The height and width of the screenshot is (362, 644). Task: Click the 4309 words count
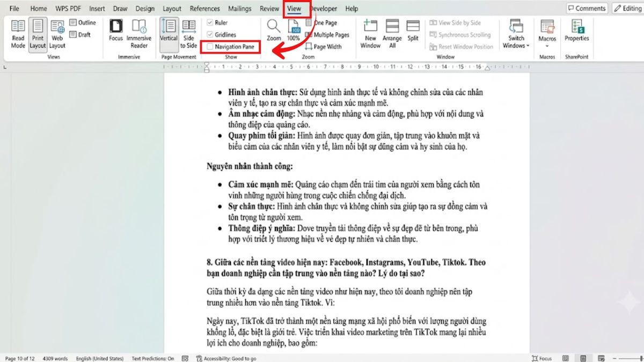click(x=55, y=358)
